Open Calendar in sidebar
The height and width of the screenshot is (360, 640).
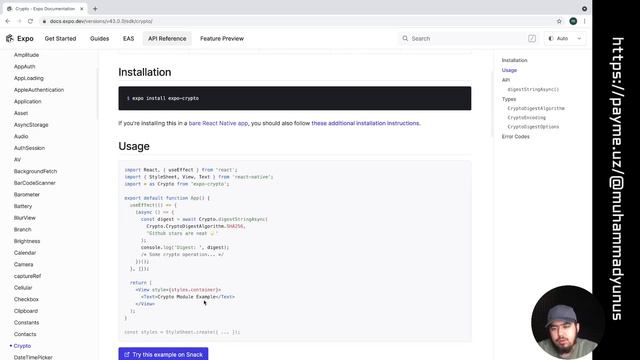(25, 252)
